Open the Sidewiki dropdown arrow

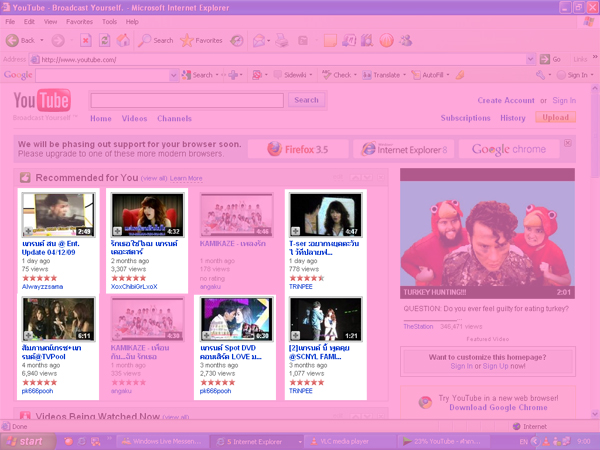(311, 75)
